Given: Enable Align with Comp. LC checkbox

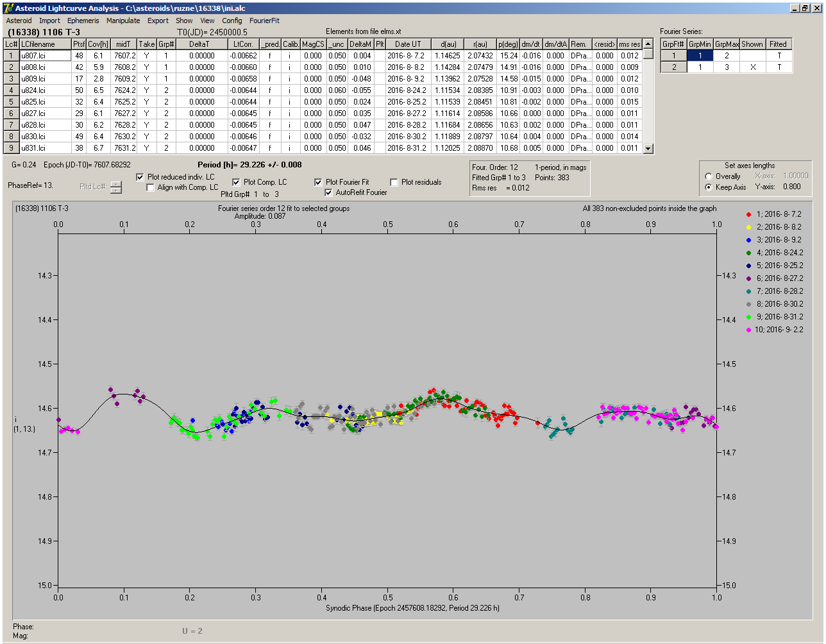Looking at the screenshot, I should [151, 187].
